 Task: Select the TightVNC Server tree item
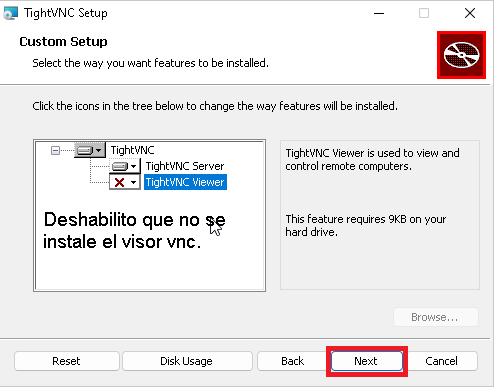(185, 166)
